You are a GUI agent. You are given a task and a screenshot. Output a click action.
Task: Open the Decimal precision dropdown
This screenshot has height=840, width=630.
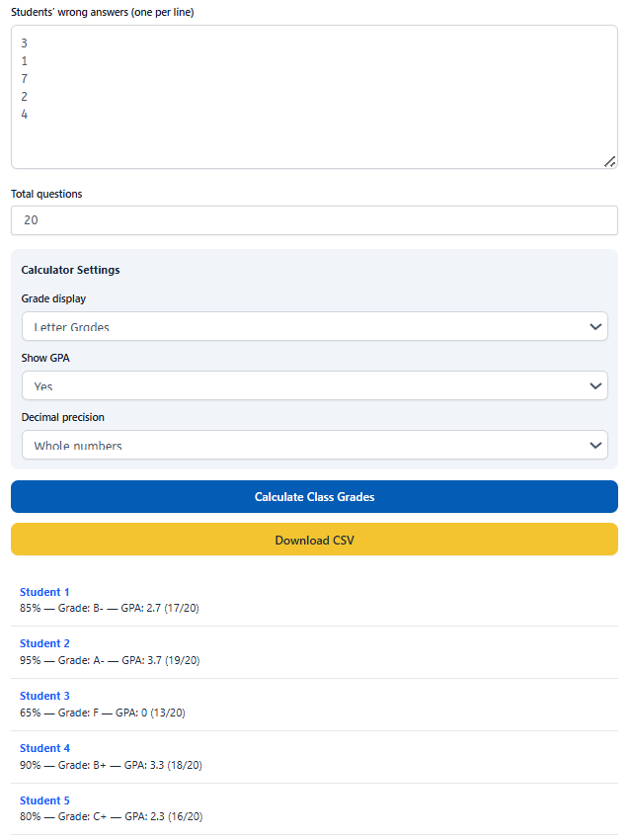click(314, 445)
